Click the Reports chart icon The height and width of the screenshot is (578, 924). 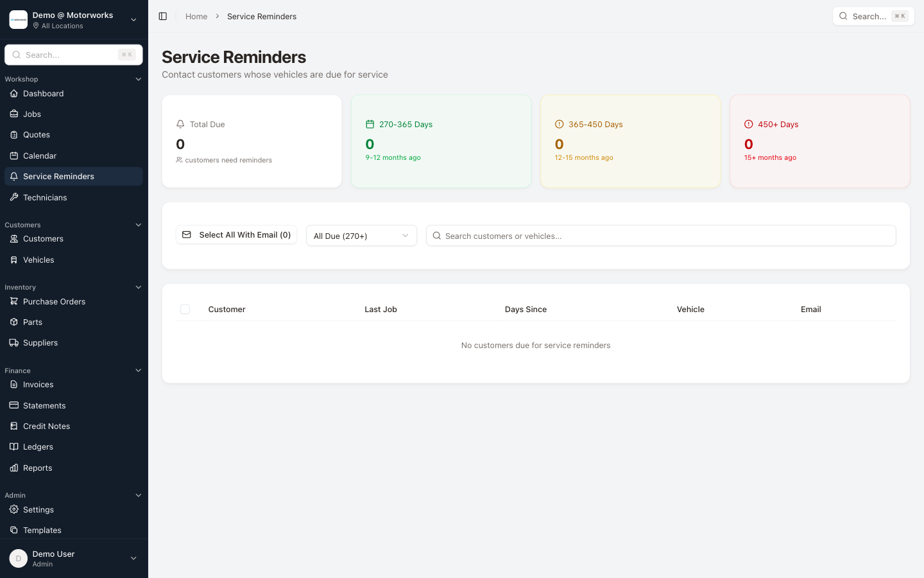point(13,468)
